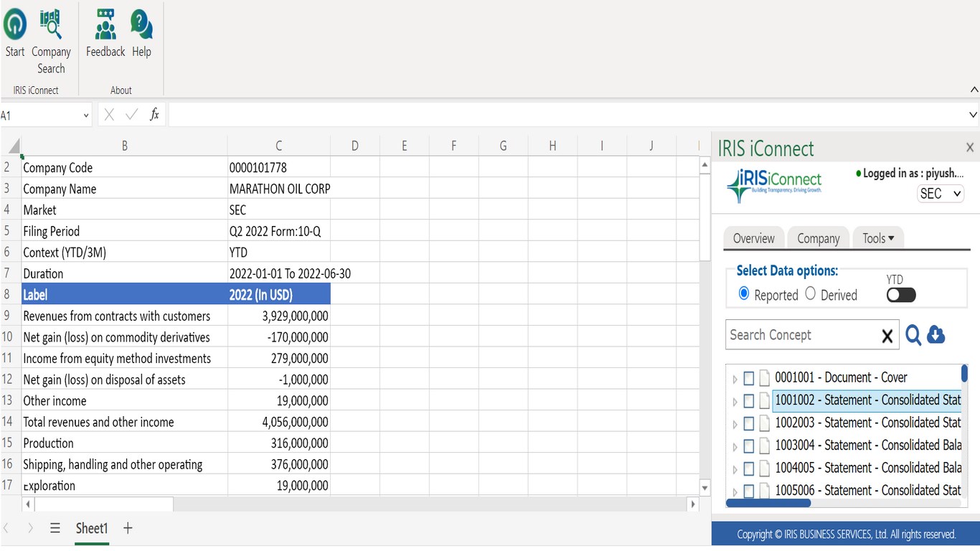The height and width of the screenshot is (551, 980).
Task: Click the next sheet navigation arrow
Action: 30,528
